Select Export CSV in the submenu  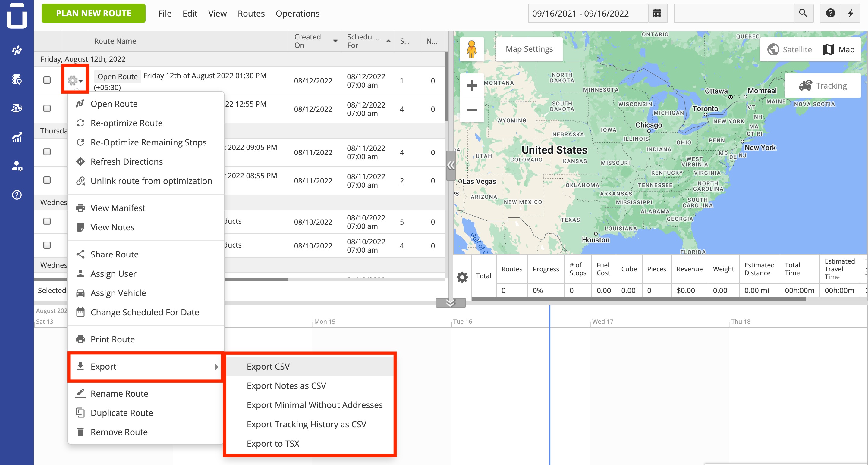point(309,366)
